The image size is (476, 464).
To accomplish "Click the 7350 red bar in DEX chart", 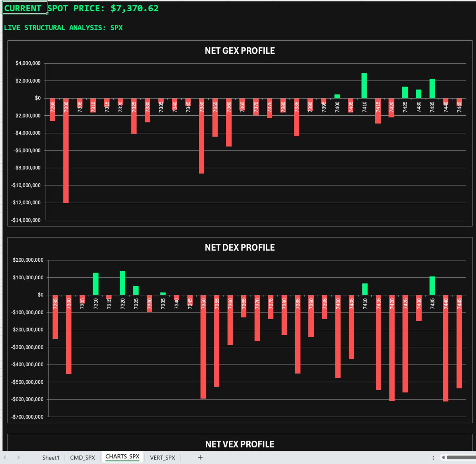I will click(203, 347).
